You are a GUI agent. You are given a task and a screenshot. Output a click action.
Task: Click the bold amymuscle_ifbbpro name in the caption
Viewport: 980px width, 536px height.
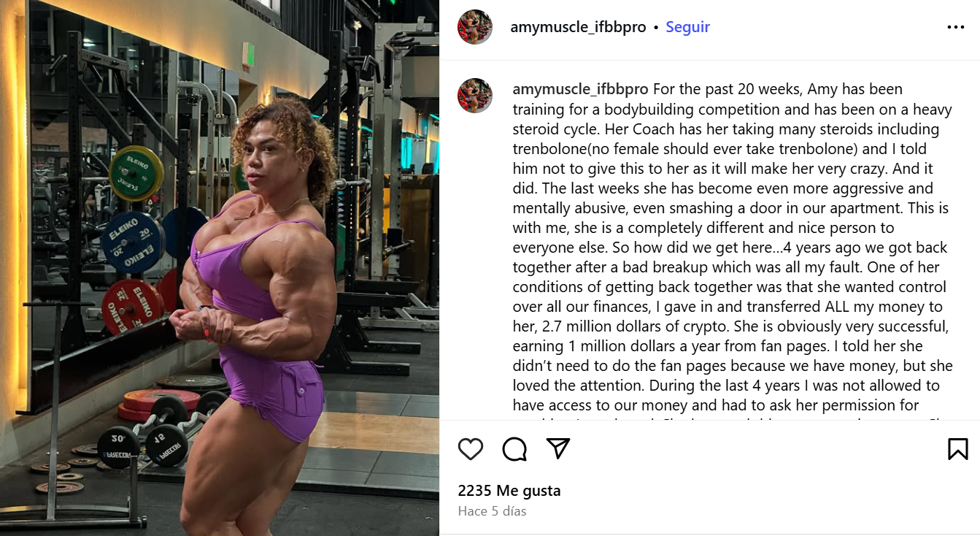580,89
